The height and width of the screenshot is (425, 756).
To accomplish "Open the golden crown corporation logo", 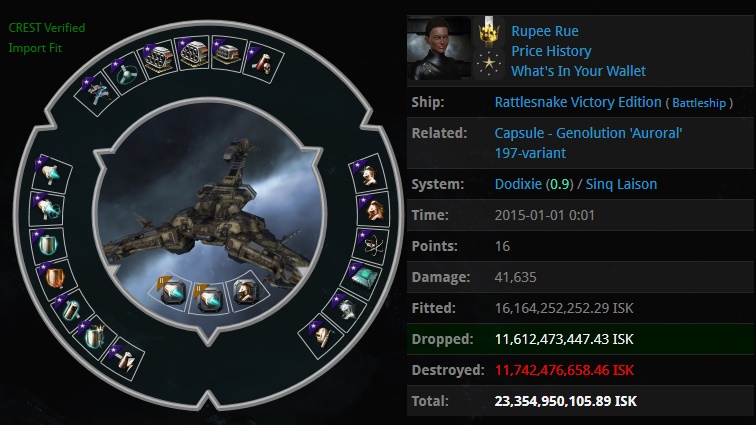I will click(488, 31).
